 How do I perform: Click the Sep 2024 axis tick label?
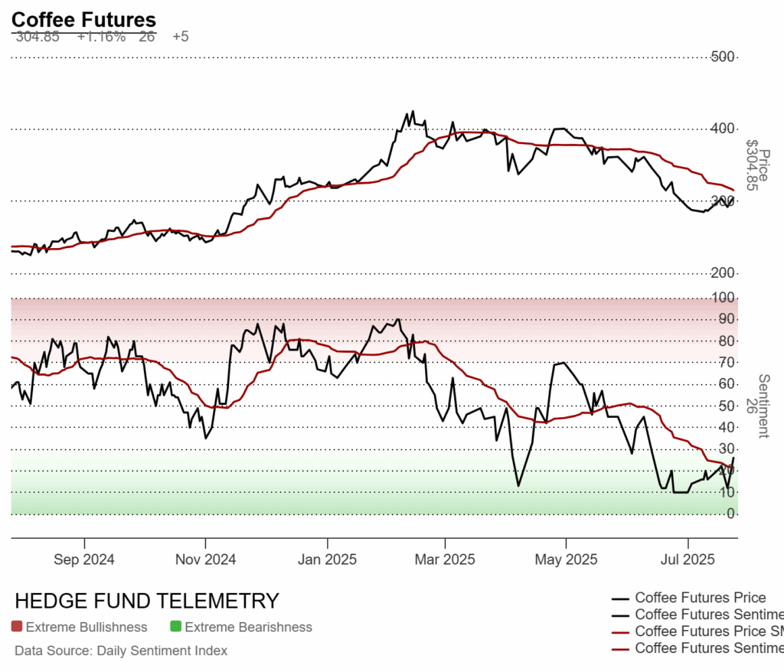pos(84,559)
